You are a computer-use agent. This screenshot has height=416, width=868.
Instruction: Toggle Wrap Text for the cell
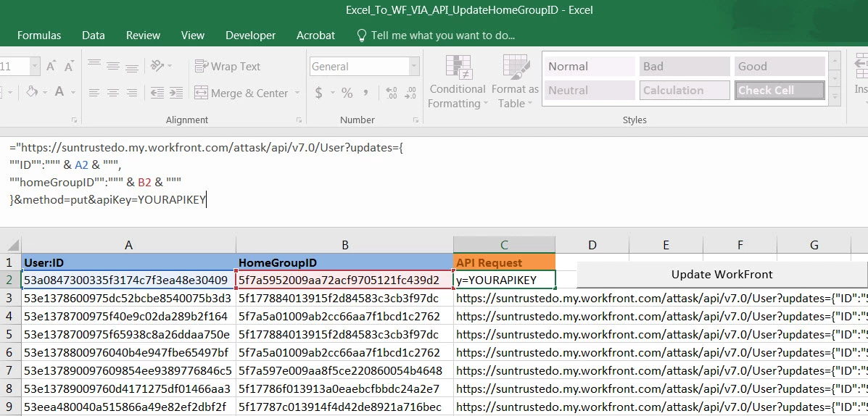tap(228, 67)
